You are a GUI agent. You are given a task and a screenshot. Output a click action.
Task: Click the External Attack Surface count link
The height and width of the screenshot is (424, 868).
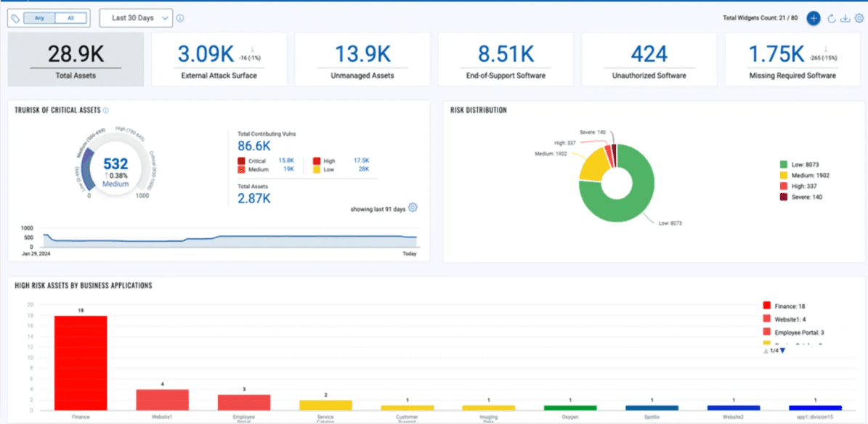204,53
